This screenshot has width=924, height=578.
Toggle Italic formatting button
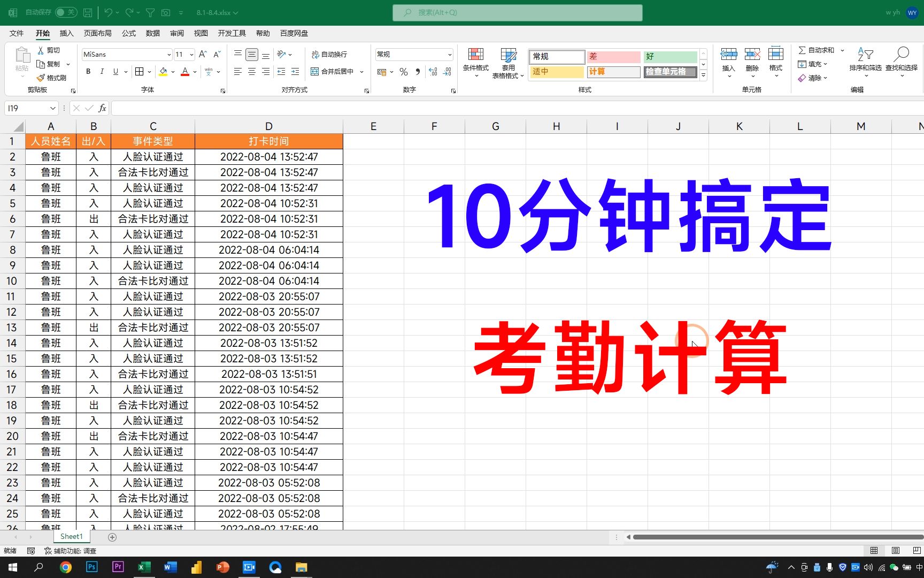coord(102,71)
